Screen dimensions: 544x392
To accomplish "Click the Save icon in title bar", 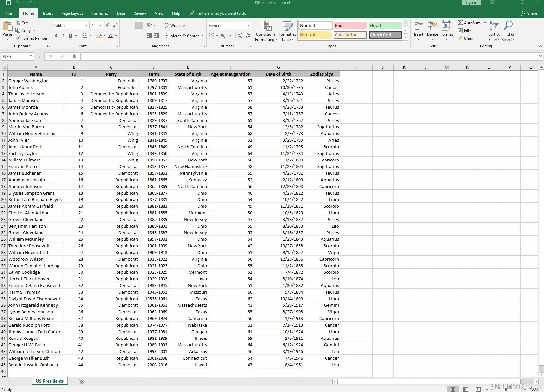I will click(9, 3).
